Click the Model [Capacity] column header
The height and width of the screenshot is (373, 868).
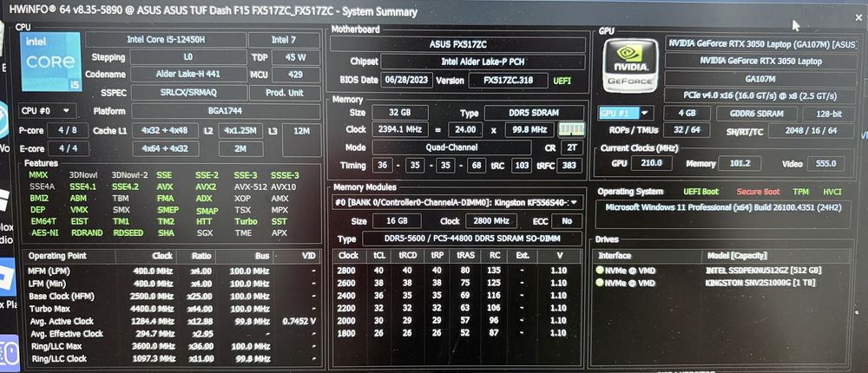[x=737, y=255]
